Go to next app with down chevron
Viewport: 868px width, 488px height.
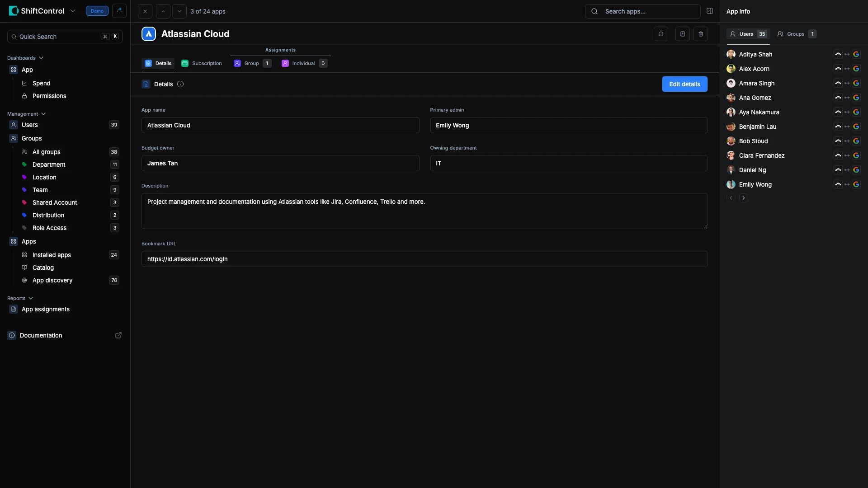179,11
